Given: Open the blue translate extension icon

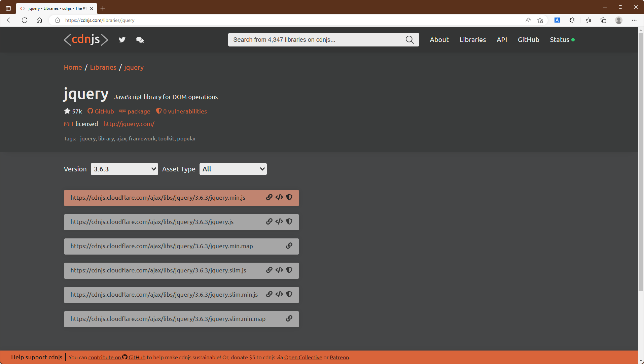Looking at the screenshot, I should [x=557, y=20].
